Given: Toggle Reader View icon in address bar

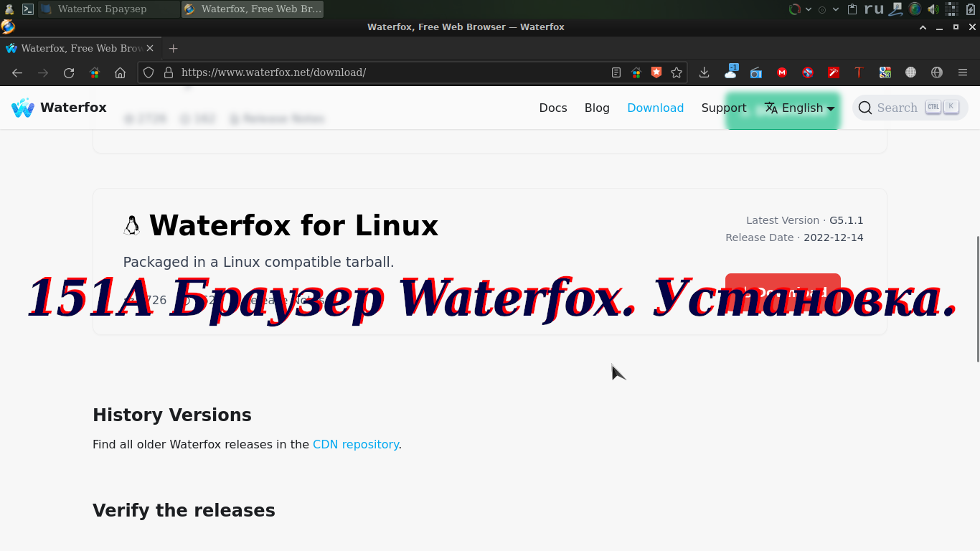Looking at the screenshot, I should pyautogui.click(x=616, y=72).
